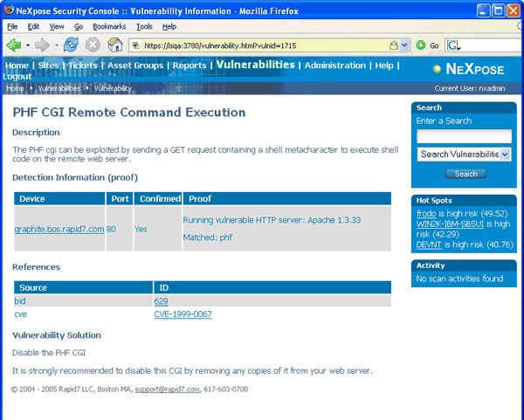
Task: Click the Search button in sidebar
Action: [466, 174]
